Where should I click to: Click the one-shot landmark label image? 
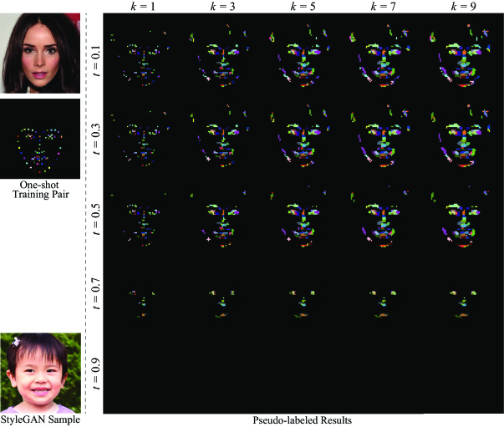tap(40, 139)
